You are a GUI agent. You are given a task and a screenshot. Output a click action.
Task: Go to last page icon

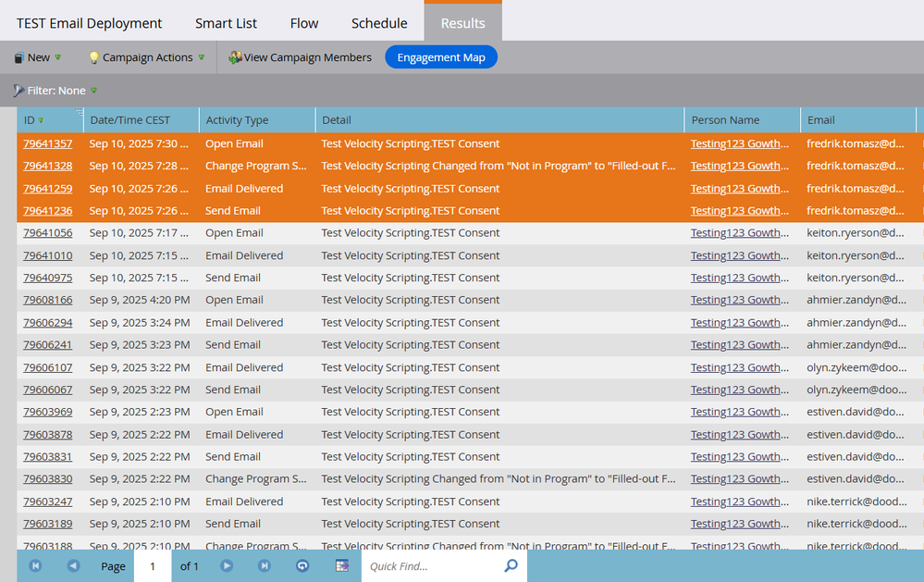point(264,566)
